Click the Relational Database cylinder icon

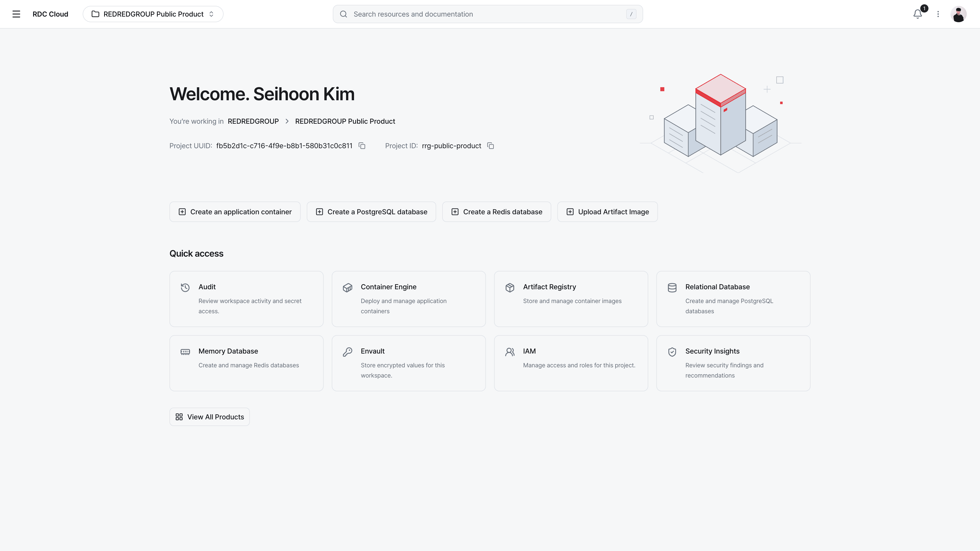click(672, 287)
